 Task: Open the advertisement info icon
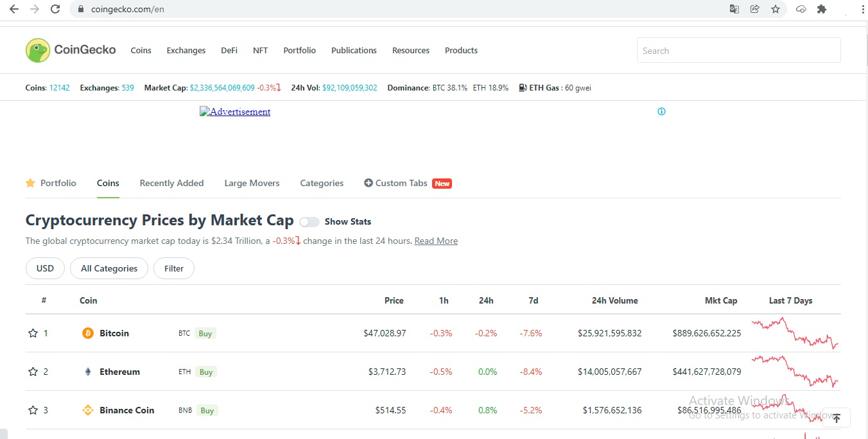[x=661, y=112]
